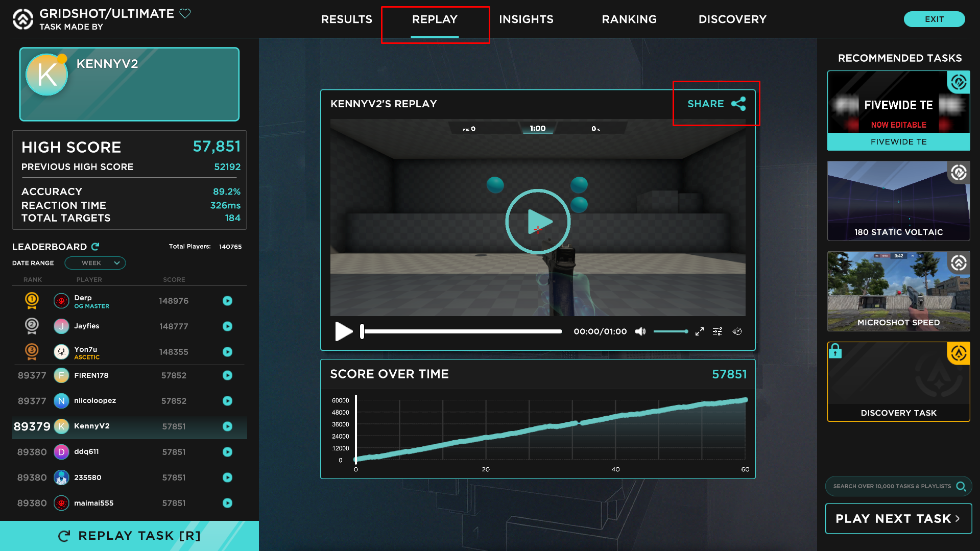Click the search magnifier icon
The height and width of the screenshot is (551, 980).
pos(961,486)
